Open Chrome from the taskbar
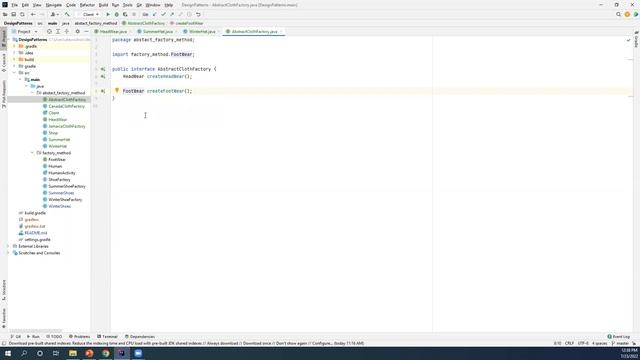The height and width of the screenshot is (360, 640). pos(106,353)
